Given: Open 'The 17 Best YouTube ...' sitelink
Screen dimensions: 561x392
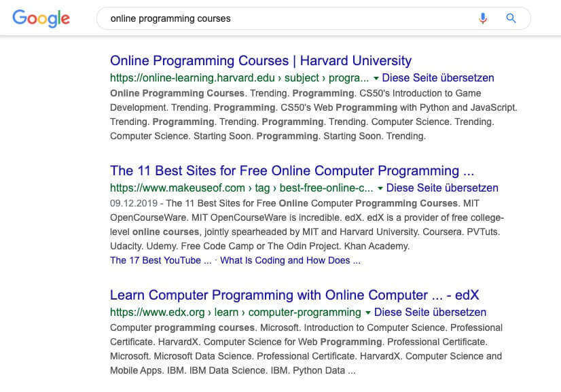Looking at the screenshot, I should tap(161, 260).
